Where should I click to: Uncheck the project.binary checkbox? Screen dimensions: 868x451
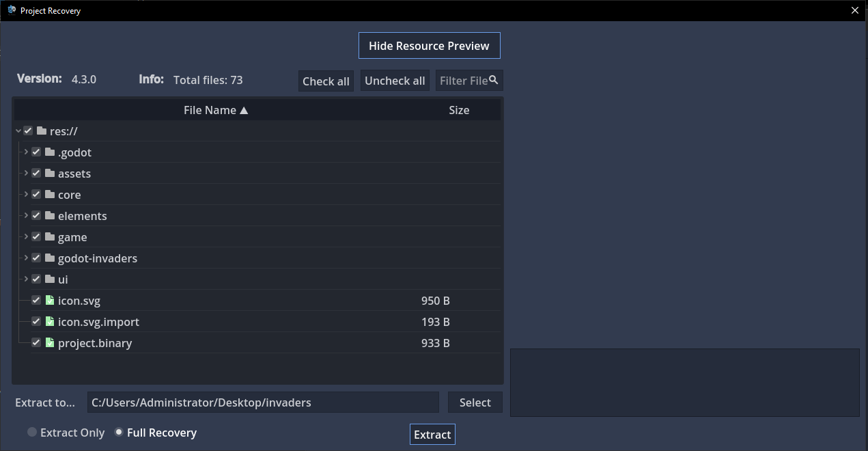tap(36, 343)
